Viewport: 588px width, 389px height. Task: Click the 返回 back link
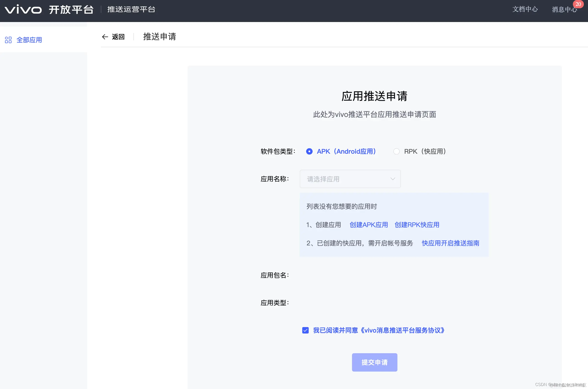118,37
